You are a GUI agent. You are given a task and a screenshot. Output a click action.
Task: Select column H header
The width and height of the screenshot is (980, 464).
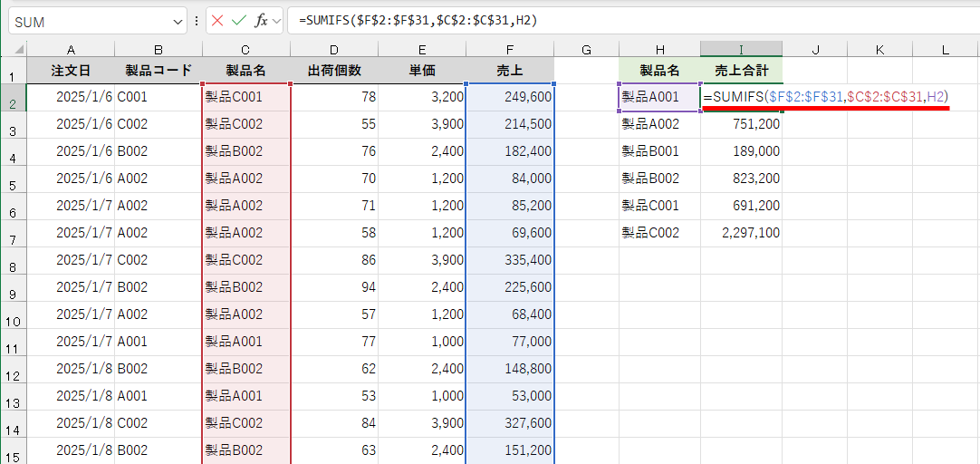click(x=659, y=50)
